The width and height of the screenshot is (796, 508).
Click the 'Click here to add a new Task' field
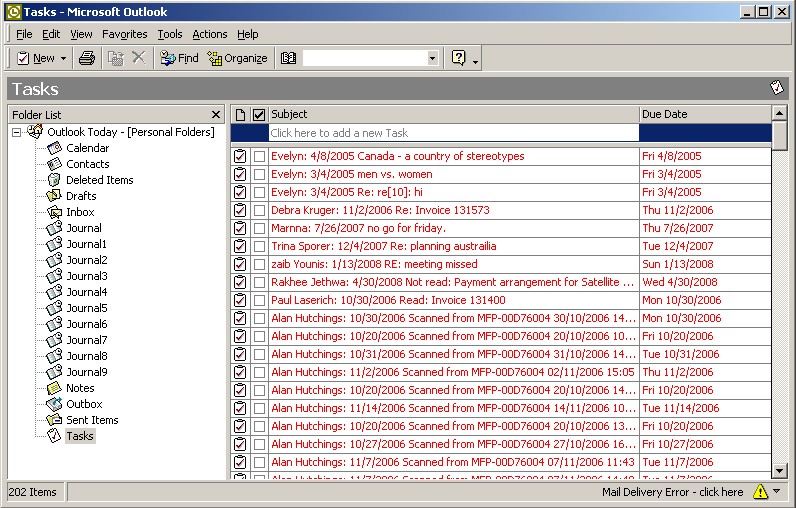[453, 133]
